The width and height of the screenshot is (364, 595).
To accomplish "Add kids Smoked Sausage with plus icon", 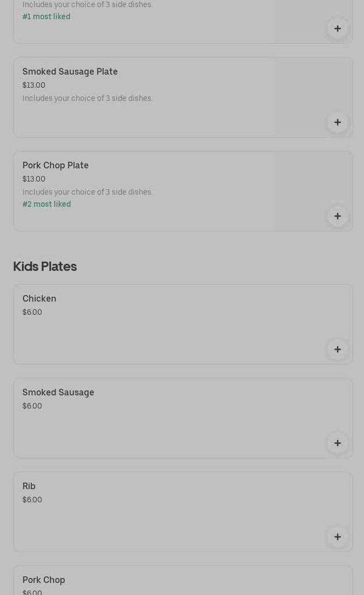I will tap(337, 443).
